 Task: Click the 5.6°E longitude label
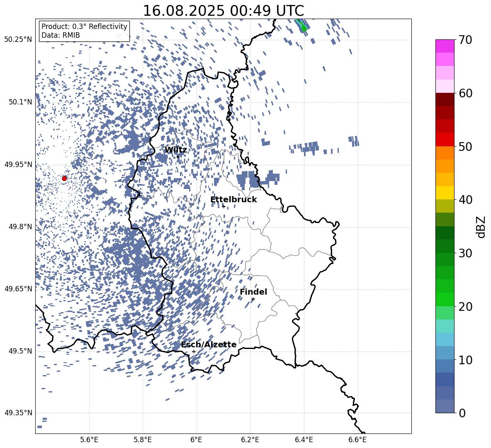tap(89, 440)
